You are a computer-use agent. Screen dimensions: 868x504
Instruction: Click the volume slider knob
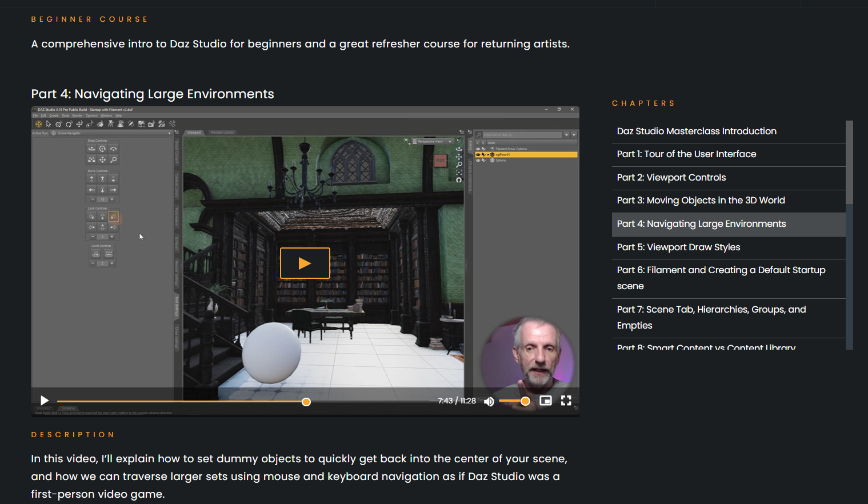tap(525, 401)
